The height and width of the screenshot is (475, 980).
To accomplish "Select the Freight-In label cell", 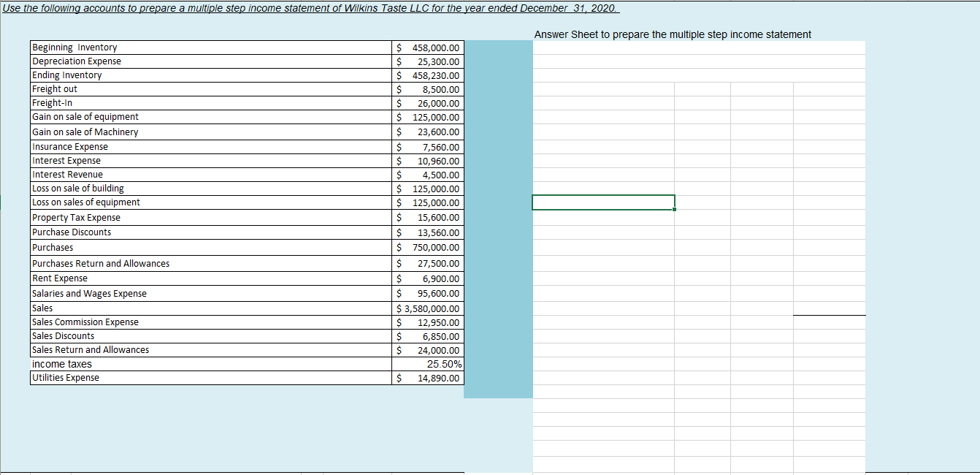I will tap(212, 103).
